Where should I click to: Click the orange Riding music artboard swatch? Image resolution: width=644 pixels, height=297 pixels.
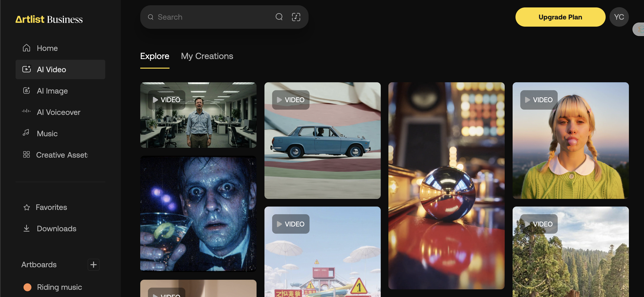(x=27, y=287)
